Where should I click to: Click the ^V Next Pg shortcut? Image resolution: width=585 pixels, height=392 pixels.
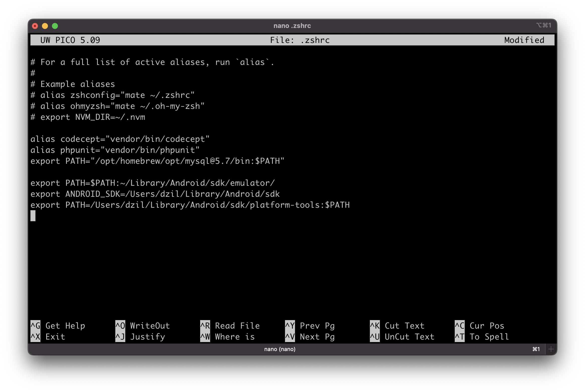pyautogui.click(x=310, y=337)
